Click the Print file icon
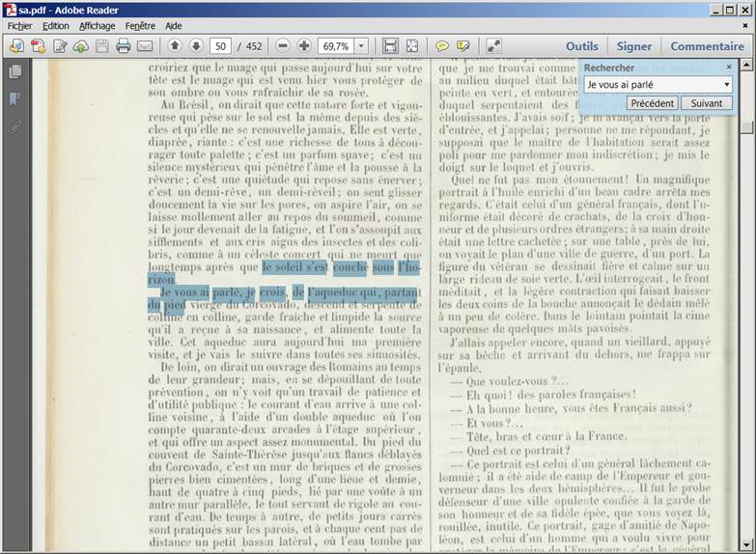This screenshot has width=756, height=554. click(x=124, y=46)
